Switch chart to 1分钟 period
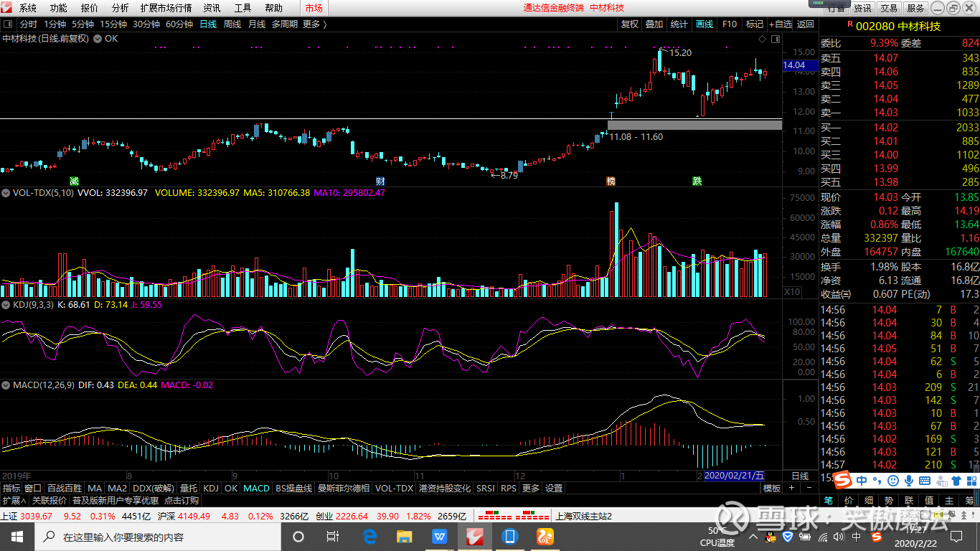This screenshot has width=980, height=551. (x=55, y=24)
